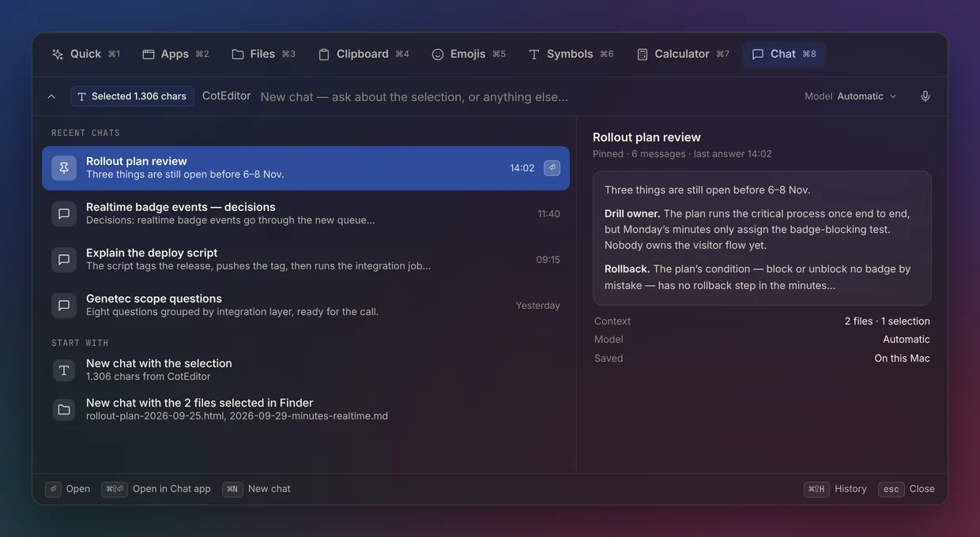The height and width of the screenshot is (537, 980).
Task: Click the Automatic model value in preview details
Action: pyautogui.click(x=906, y=340)
